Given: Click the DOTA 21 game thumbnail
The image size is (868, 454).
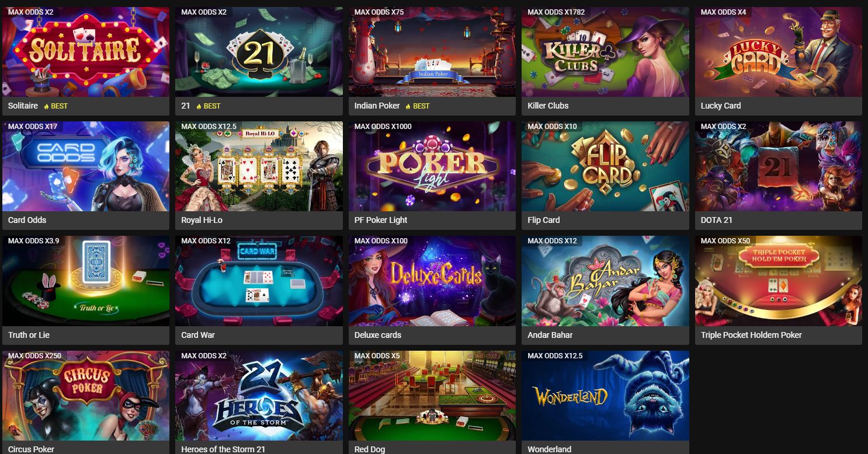Looking at the screenshot, I should click(x=779, y=166).
